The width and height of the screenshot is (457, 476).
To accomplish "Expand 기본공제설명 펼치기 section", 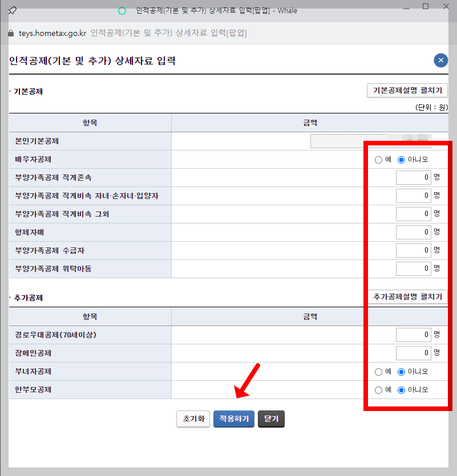I will [407, 90].
